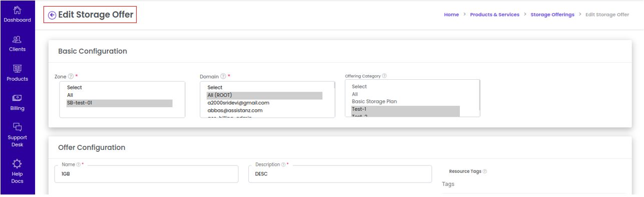Click the Name input field containing 1GB
Image resolution: width=644 pixels, height=197 pixels.
click(x=147, y=174)
